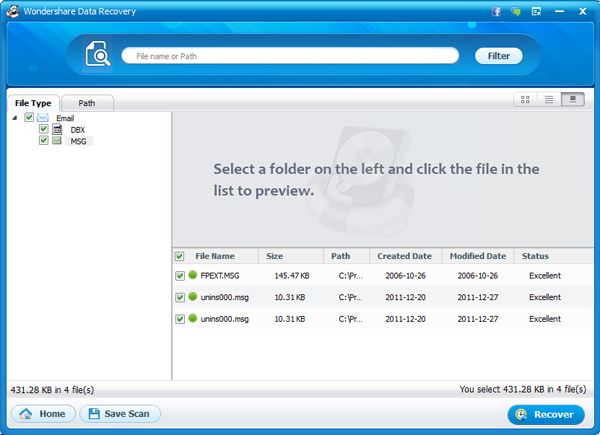The image size is (600, 435).
Task: Uncheck the FPEXT.MSG file checkbox
Action: click(180, 275)
